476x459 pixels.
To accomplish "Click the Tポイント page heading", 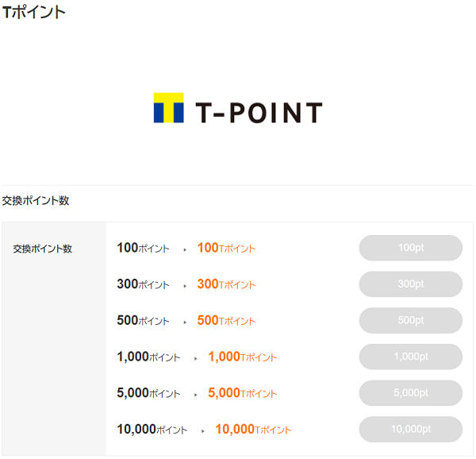I will [33, 13].
